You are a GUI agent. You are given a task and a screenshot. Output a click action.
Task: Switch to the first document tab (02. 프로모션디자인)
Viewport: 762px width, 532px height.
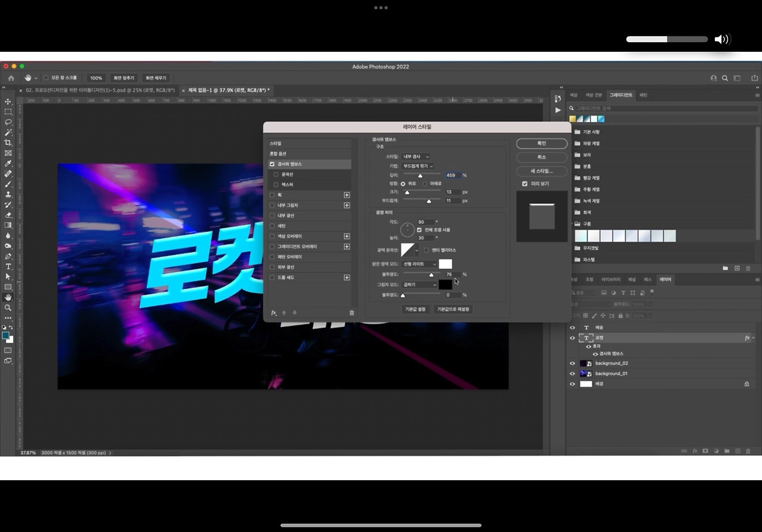(x=100, y=90)
